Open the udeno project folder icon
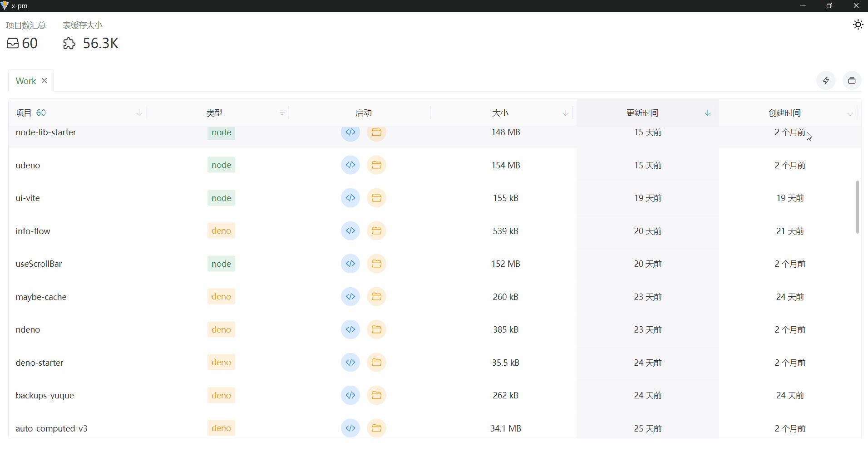The width and height of the screenshot is (868, 461). point(376,165)
